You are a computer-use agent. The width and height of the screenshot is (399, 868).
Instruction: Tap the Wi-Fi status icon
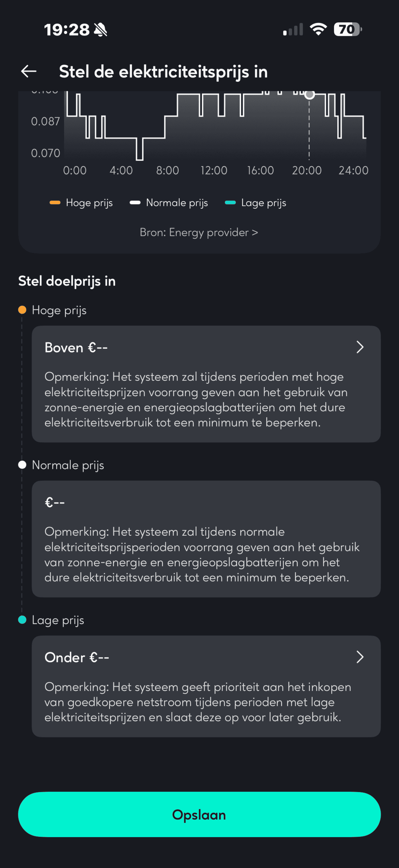[x=318, y=29]
